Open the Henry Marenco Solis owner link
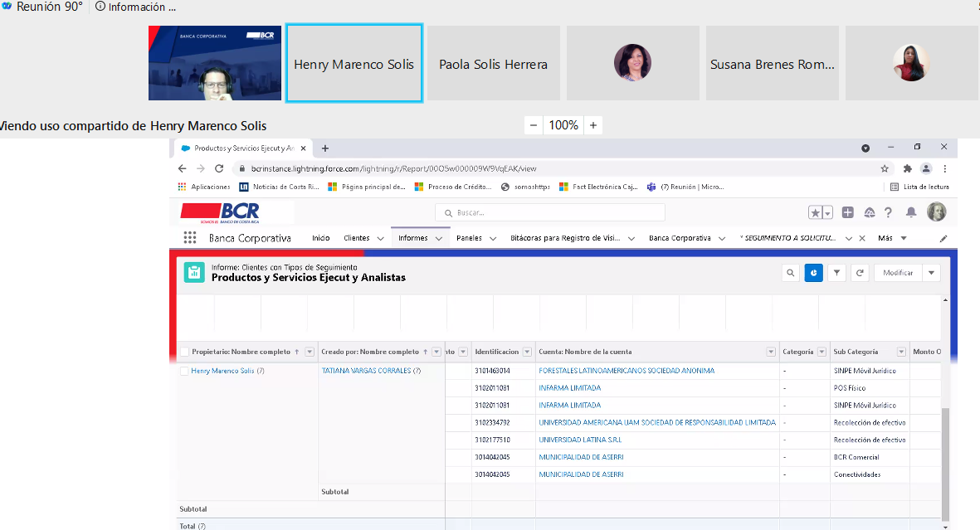 pyautogui.click(x=222, y=371)
